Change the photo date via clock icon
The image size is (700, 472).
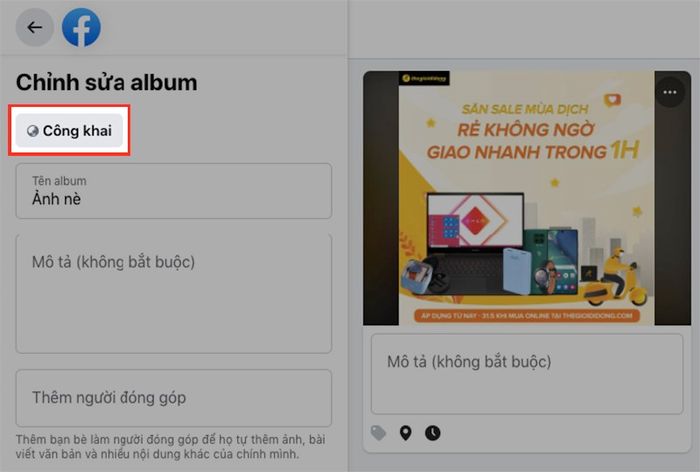tap(432, 433)
